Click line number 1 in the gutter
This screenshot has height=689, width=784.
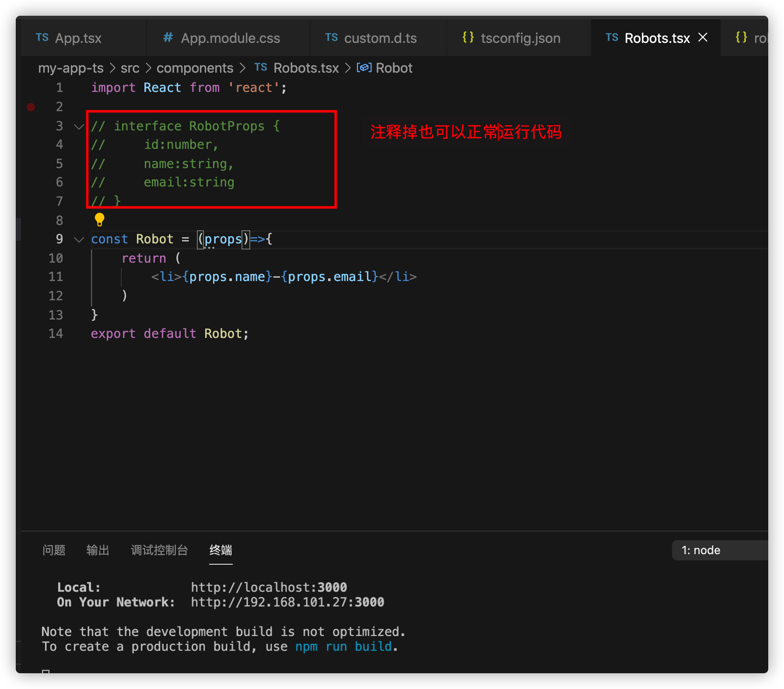[59, 88]
